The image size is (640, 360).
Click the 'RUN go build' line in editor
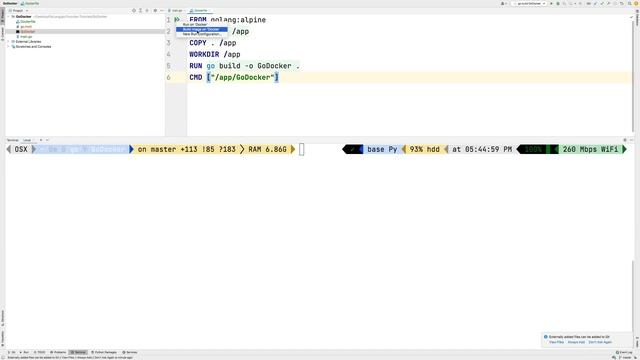244,66
